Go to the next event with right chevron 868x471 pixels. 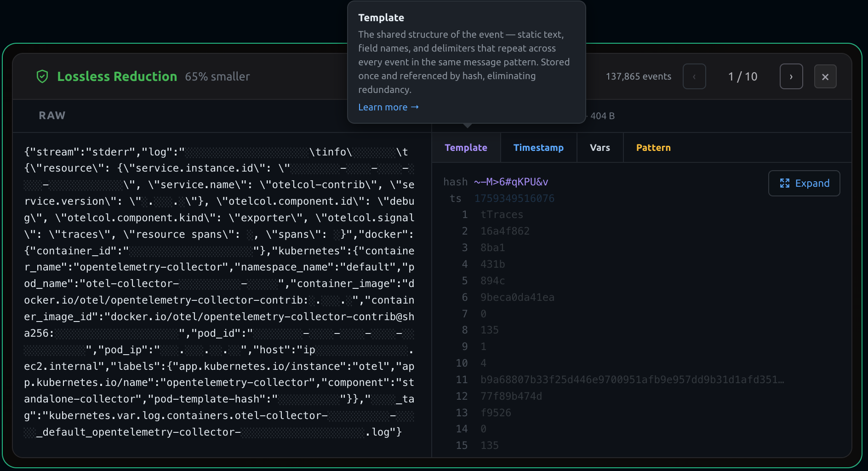pyautogui.click(x=791, y=77)
